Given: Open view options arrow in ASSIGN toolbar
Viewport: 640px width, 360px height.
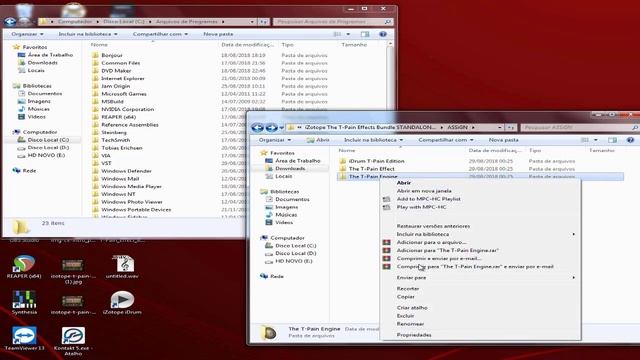Looking at the screenshot, I should [596, 140].
